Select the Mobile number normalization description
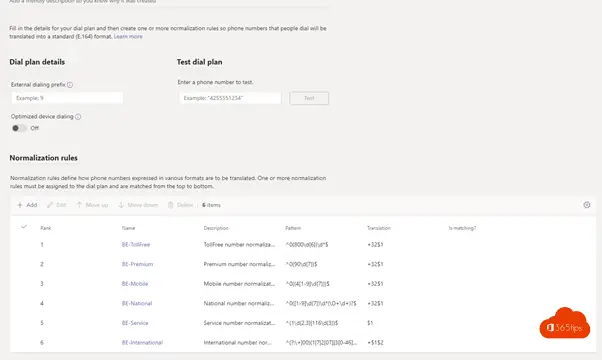This screenshot has width=602, height=360. [239, 284]
